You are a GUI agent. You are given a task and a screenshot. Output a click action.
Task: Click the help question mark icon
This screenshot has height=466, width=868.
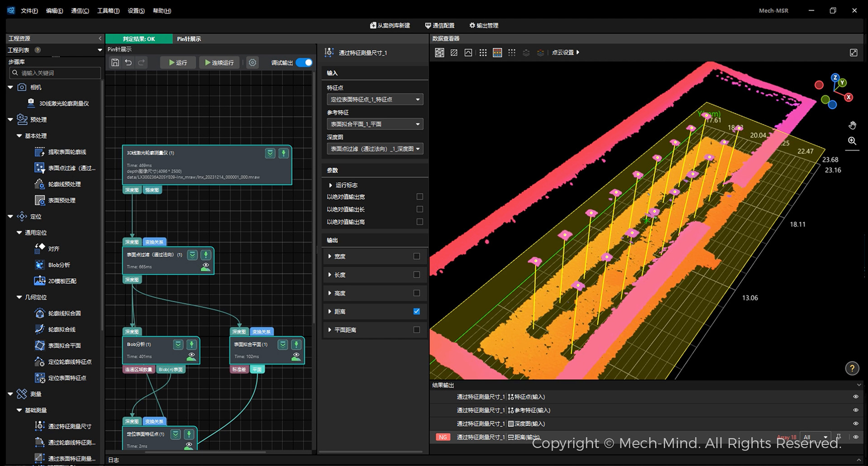pos(852,368)
